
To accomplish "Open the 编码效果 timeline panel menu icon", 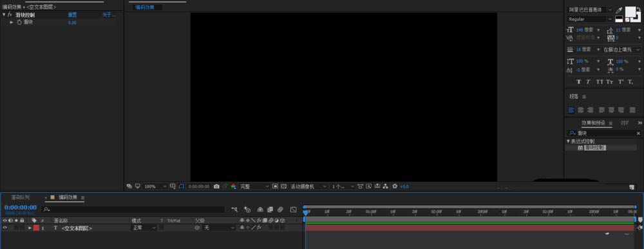I will 82,197.
